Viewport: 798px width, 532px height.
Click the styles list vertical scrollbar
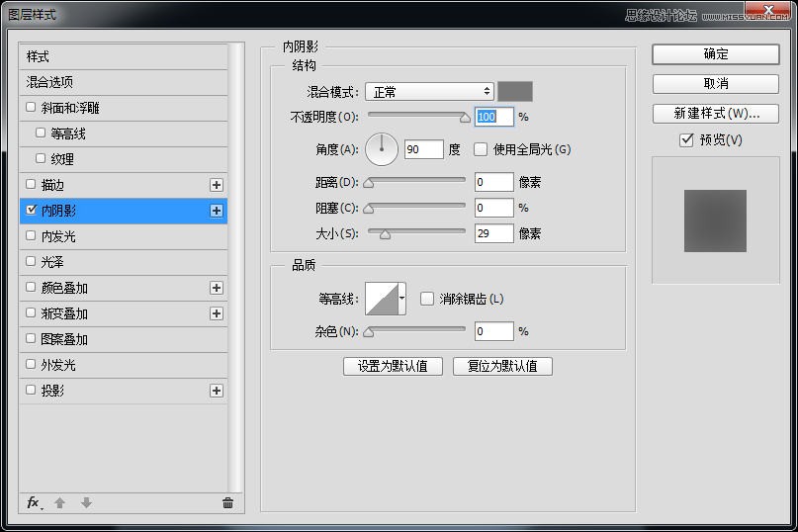pos(235,268)
